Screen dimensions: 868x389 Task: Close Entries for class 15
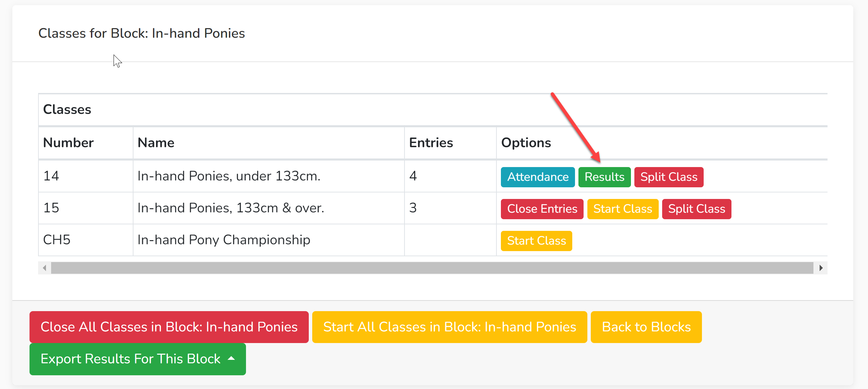[x=542, y=209]
